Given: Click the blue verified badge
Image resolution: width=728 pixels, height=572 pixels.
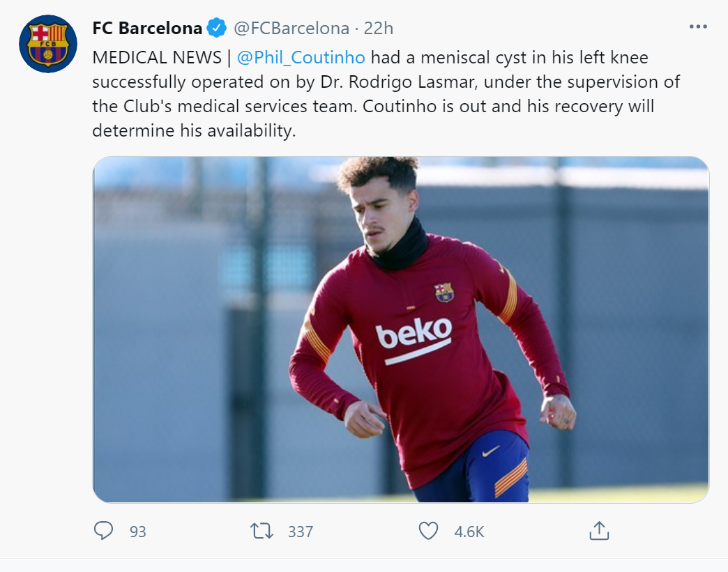Looking at the screenshot, I should (x=216, y=29).
